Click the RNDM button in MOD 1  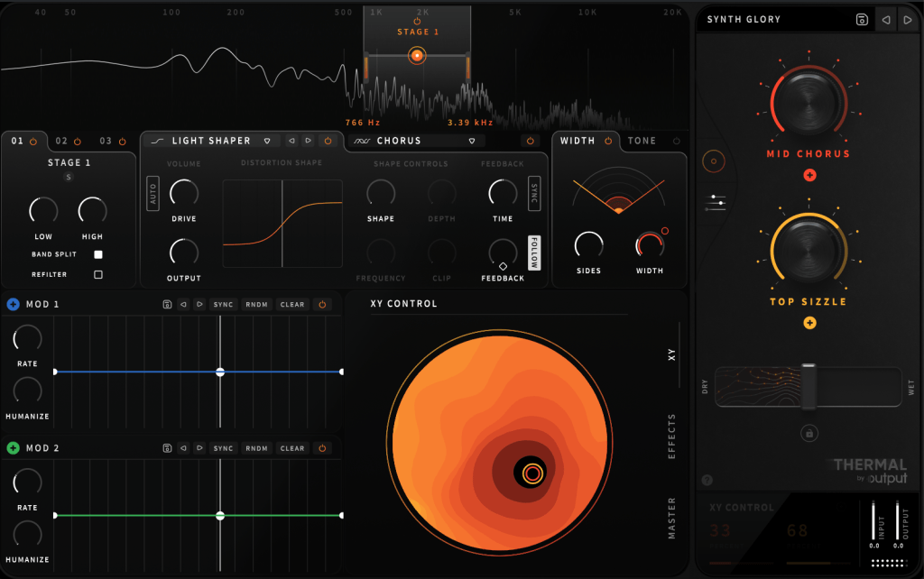[257, 305]
